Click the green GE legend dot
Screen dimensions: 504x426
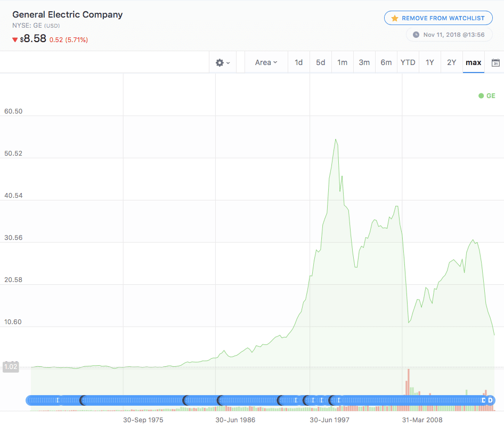[x=481, y=96]
